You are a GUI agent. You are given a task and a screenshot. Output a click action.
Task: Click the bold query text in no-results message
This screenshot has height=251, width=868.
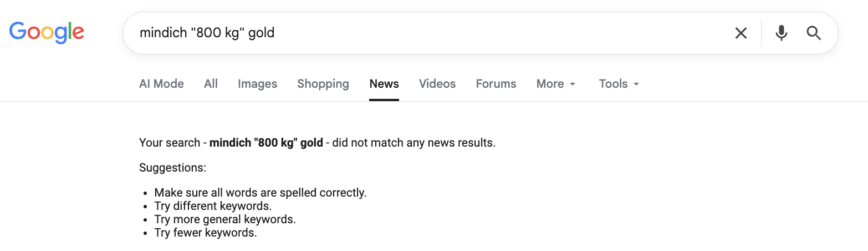(x=266, y=143)
